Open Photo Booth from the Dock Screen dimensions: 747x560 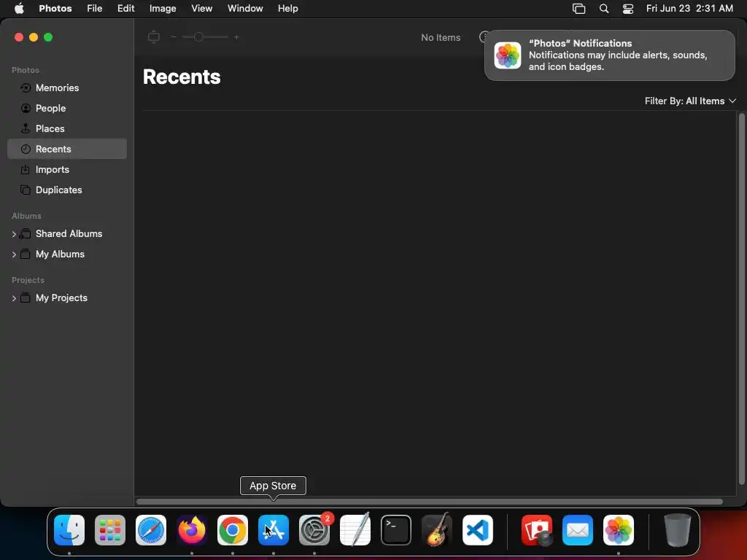coord(537,530)
